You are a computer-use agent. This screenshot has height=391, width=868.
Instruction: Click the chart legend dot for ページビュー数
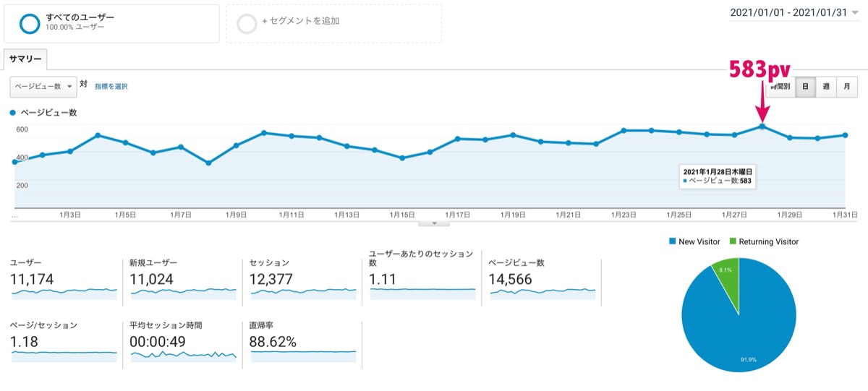(x=13, y=113)
